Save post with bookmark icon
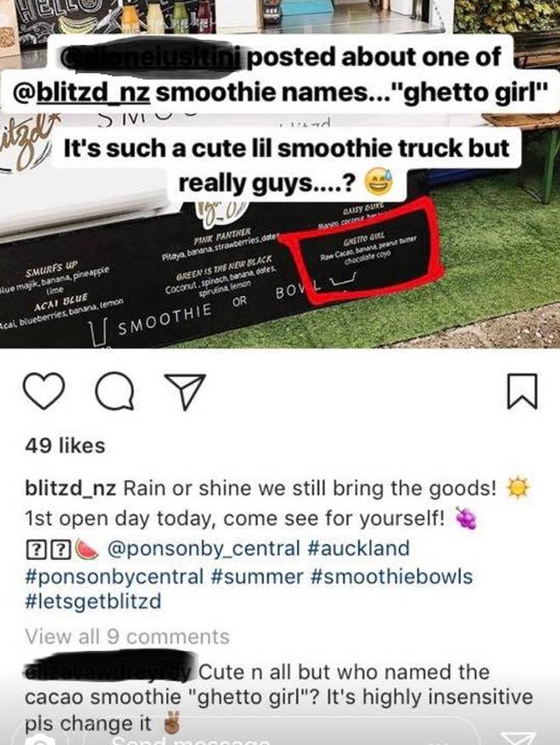 522,391
